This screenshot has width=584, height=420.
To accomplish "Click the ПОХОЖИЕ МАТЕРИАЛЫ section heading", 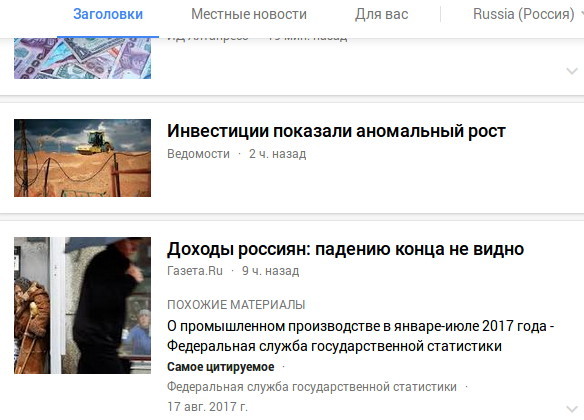I will [236, 305].
